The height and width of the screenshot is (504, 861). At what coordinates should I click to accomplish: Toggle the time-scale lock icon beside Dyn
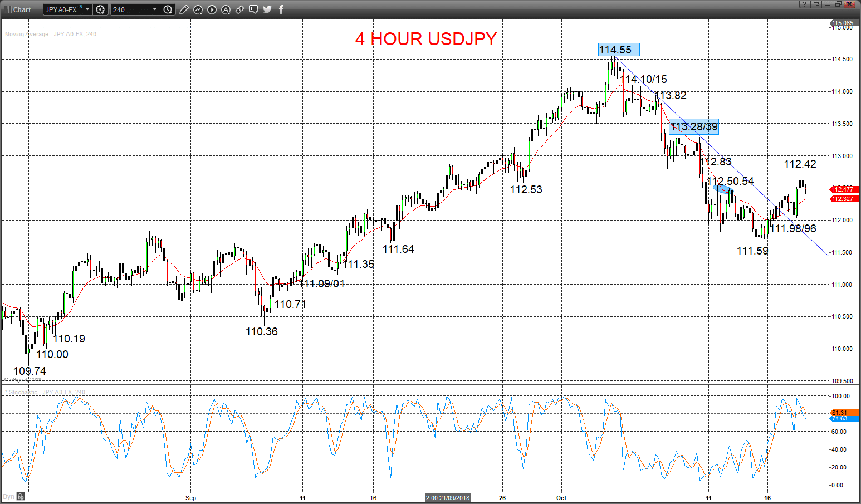[21, 496]
